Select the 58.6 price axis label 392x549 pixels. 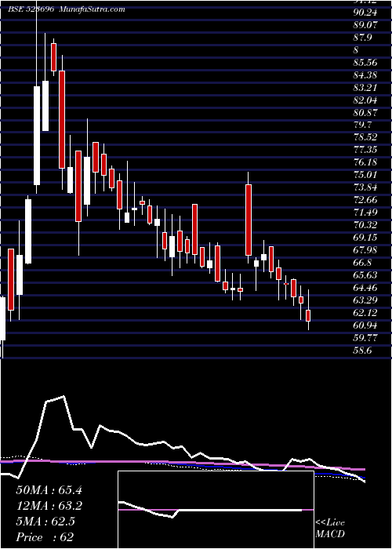point(362,350)
